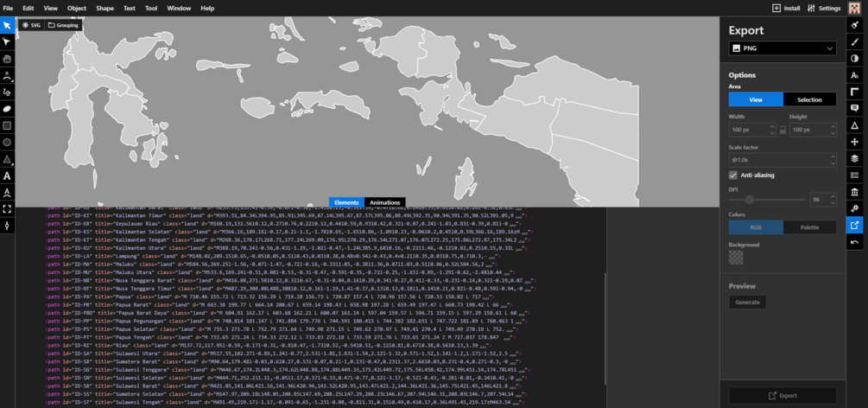868x408 pixels.
Task: Open the Shape triangle panel in right toolbar
Action: click(x=854, y=125)
